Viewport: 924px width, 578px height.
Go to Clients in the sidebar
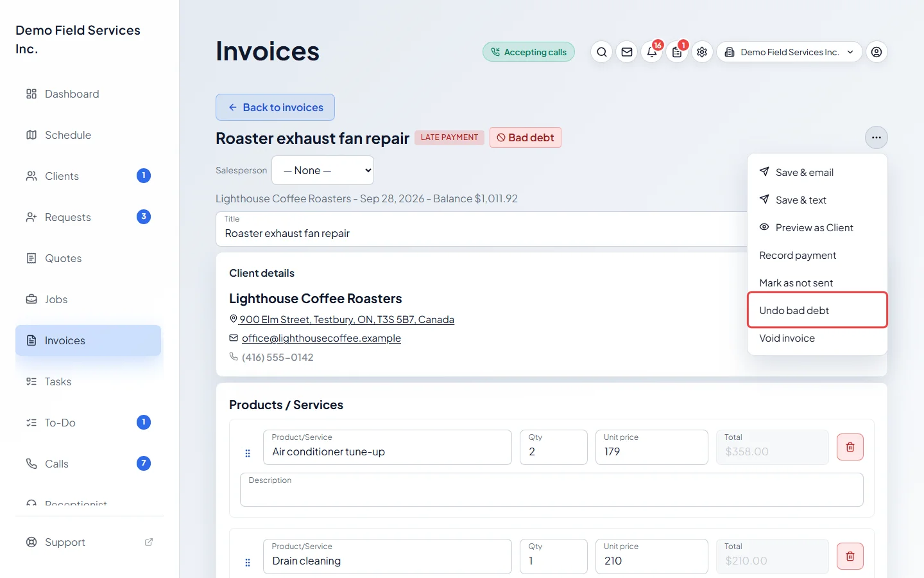[89, 176]
